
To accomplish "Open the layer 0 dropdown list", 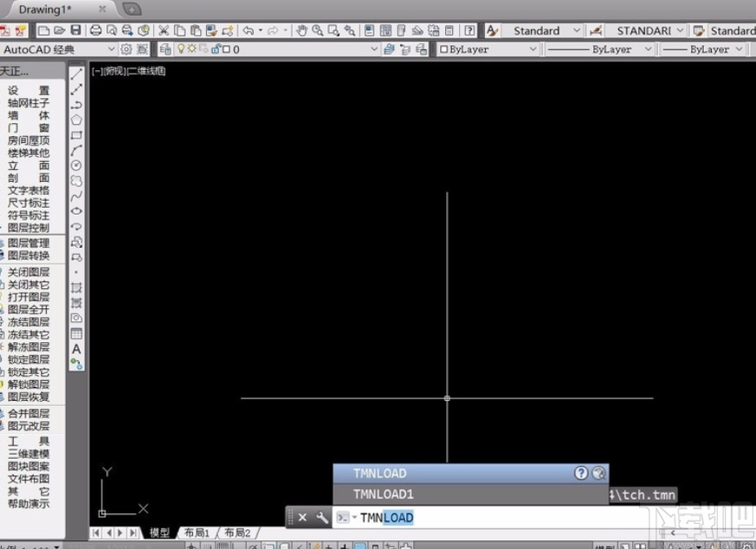I will pos(373,49).
